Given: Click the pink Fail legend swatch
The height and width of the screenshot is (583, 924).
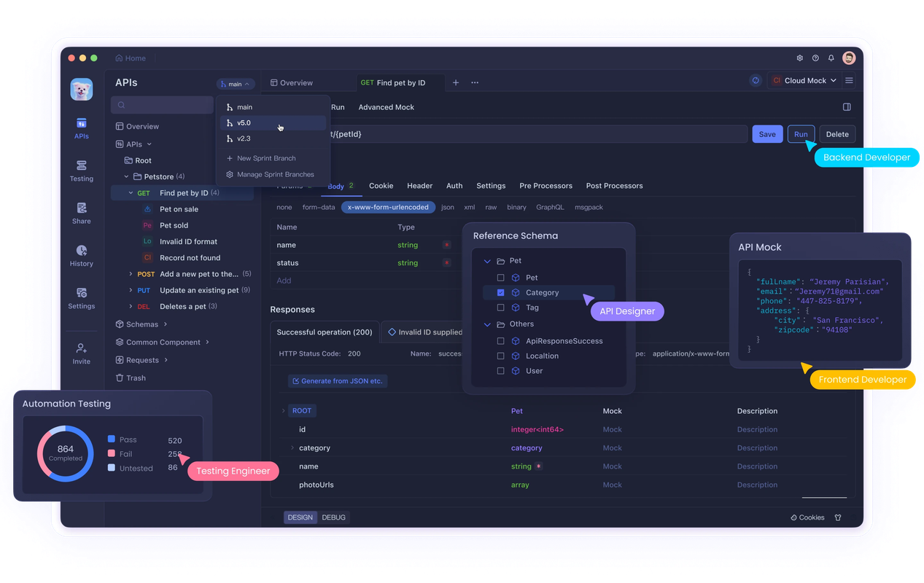Looking at the screenshot, I should click(111, 453).
